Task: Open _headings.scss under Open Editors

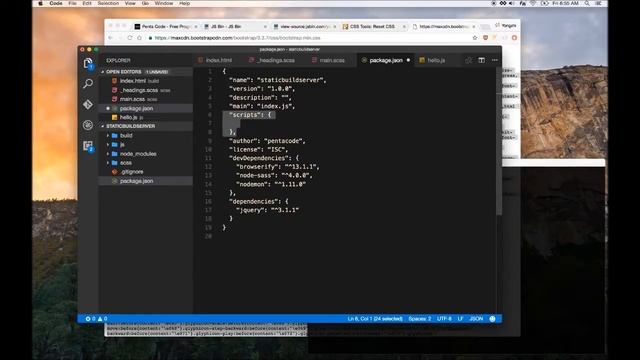Action: [146, 90]
